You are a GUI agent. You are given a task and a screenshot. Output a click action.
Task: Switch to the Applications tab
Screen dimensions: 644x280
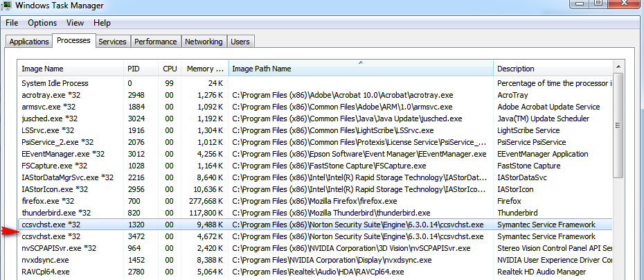[x=29, y=42]
